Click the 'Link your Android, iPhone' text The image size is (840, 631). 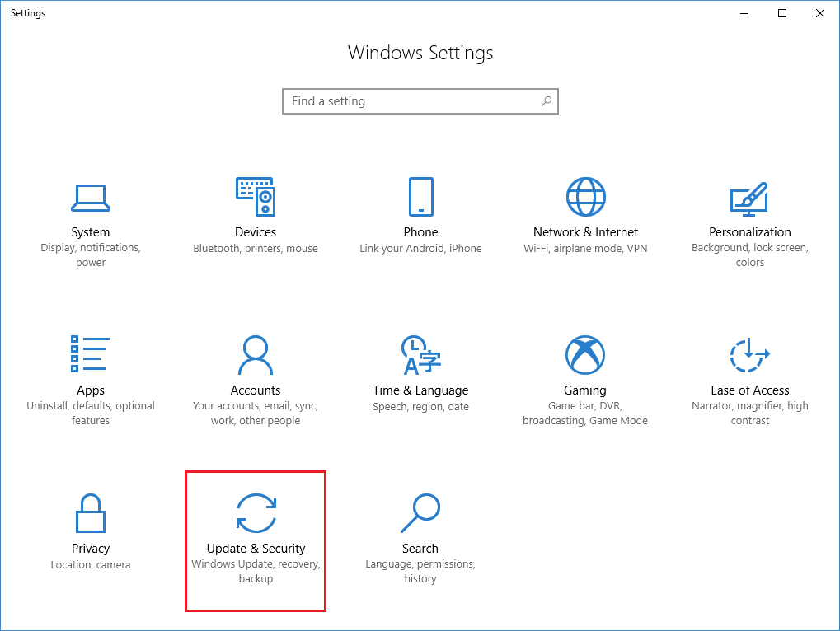[x=420, y=248]
